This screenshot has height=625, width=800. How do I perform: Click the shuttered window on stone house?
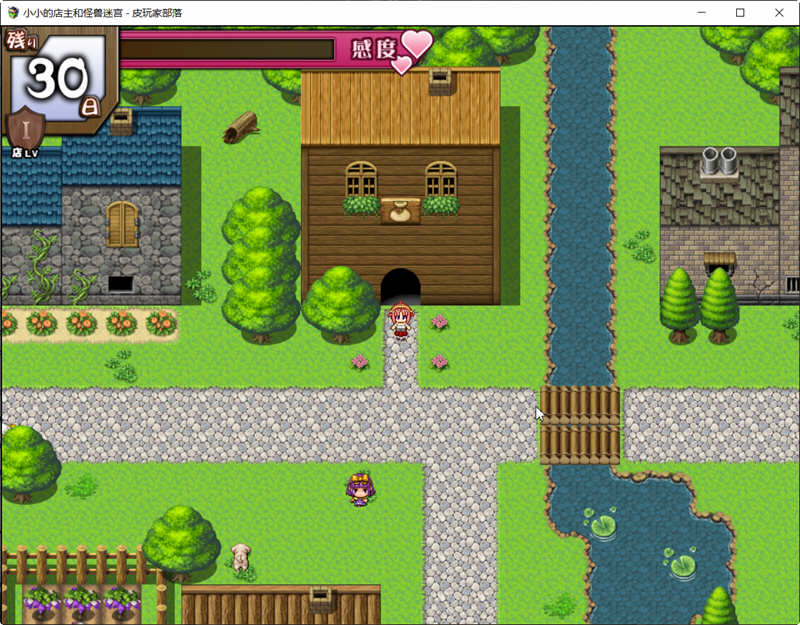pos(122,224)
